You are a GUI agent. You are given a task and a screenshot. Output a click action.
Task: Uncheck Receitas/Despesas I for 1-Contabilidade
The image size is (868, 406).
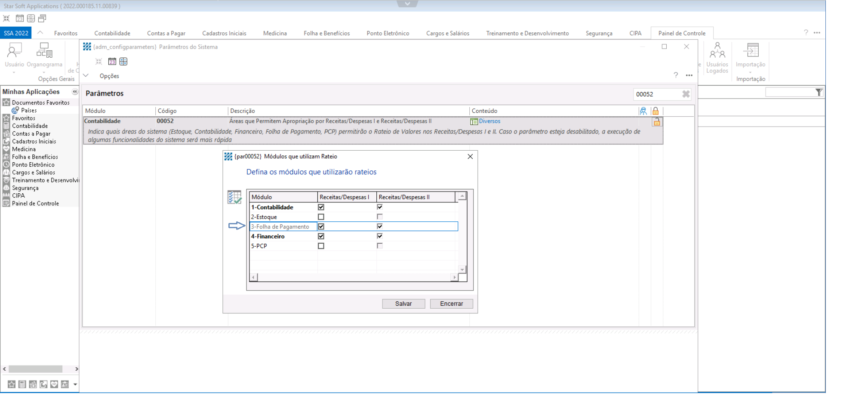(321, 207)
